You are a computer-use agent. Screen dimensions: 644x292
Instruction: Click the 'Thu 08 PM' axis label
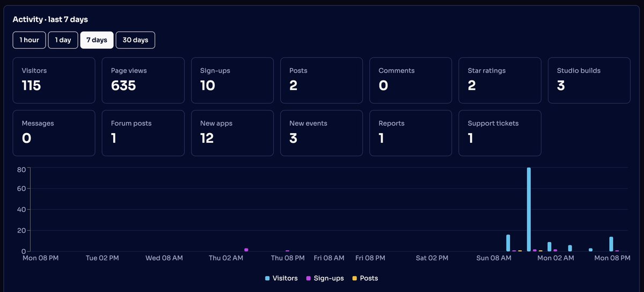[288, 258]
